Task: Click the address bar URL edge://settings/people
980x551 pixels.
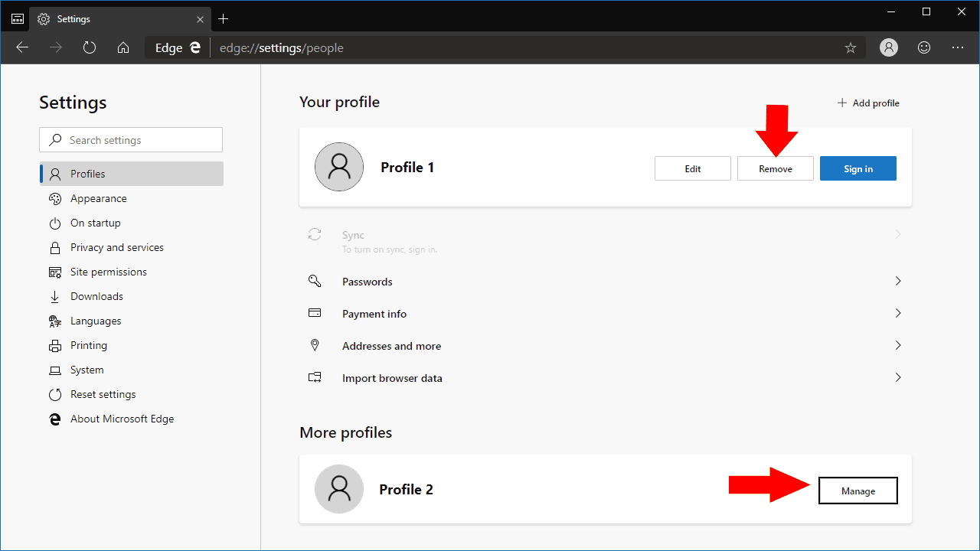Action: (x=282, y=47)
